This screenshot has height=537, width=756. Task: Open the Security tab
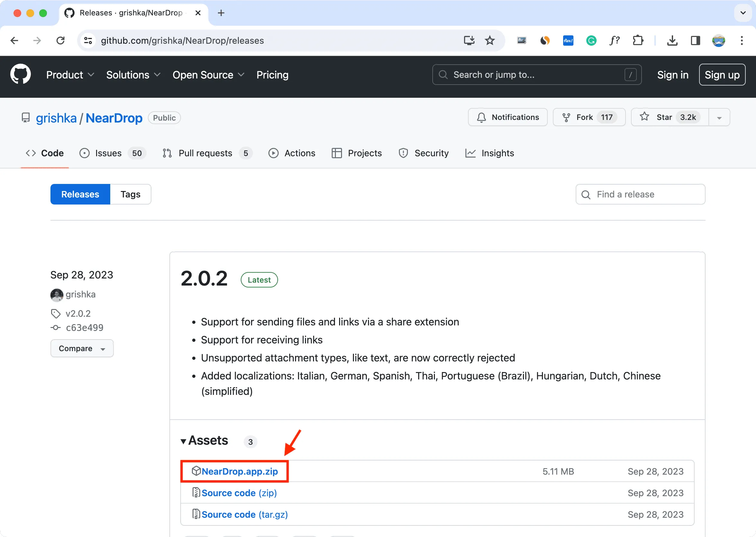pos(423,153)
